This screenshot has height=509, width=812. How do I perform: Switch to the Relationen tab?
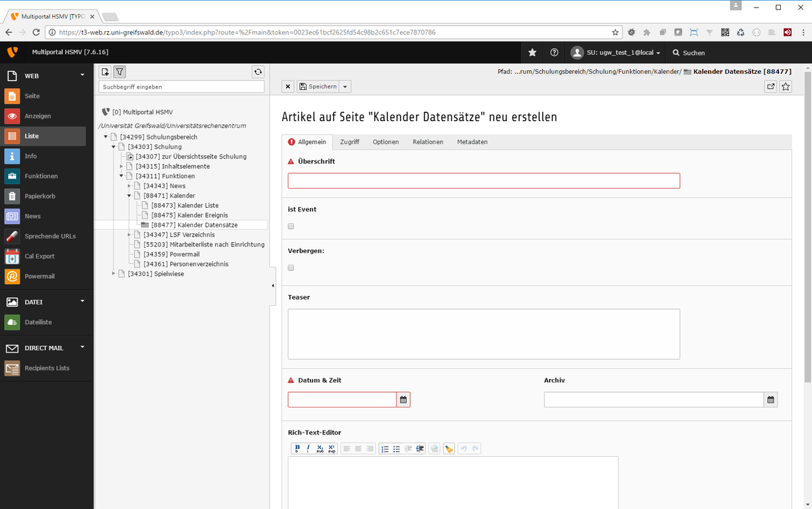click(x=428, y=142)
